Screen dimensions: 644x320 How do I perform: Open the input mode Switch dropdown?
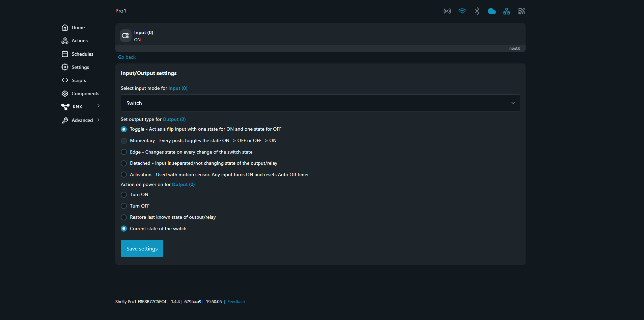pyautogui.click(x=320, y=103)
